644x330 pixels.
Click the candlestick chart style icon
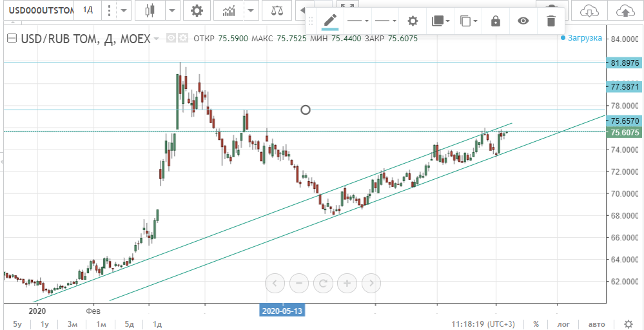click(x=150, y=10)
